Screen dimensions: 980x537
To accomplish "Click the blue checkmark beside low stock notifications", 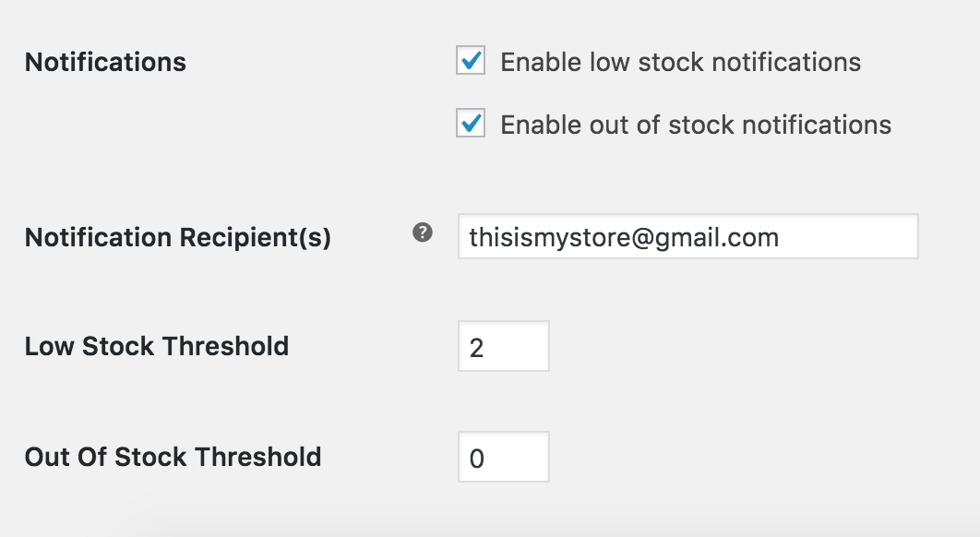I will 472,59.
